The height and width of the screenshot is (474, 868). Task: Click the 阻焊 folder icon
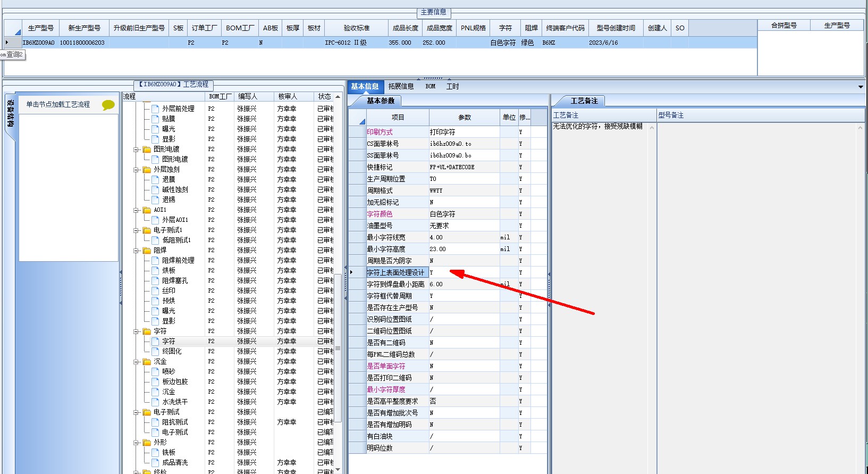[147, 251]
